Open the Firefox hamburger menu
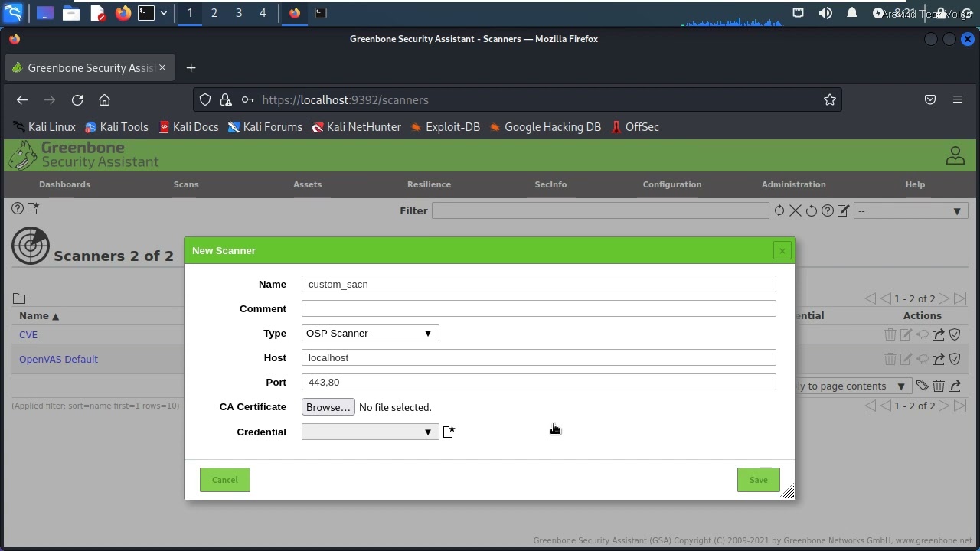The width and height of the screenshot is (980, 551). (958, 100)
